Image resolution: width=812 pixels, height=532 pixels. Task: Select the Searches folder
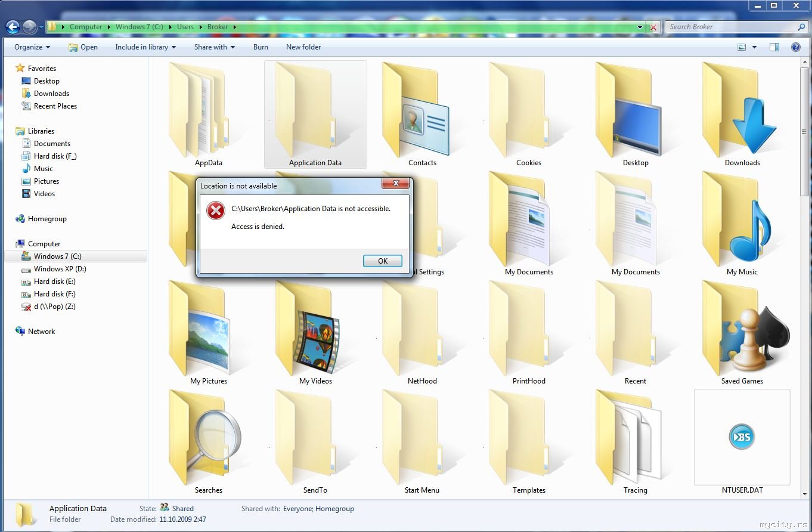tap(209, 443)
